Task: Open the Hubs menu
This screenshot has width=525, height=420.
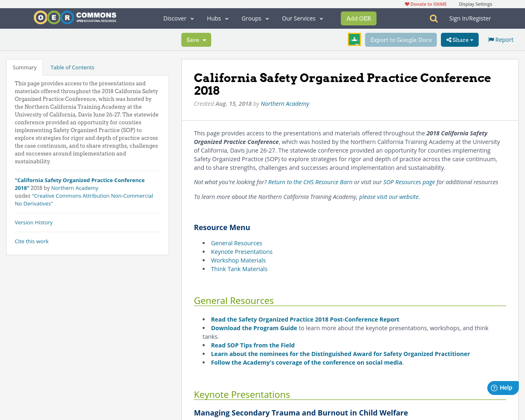Action: coord(217,18)
